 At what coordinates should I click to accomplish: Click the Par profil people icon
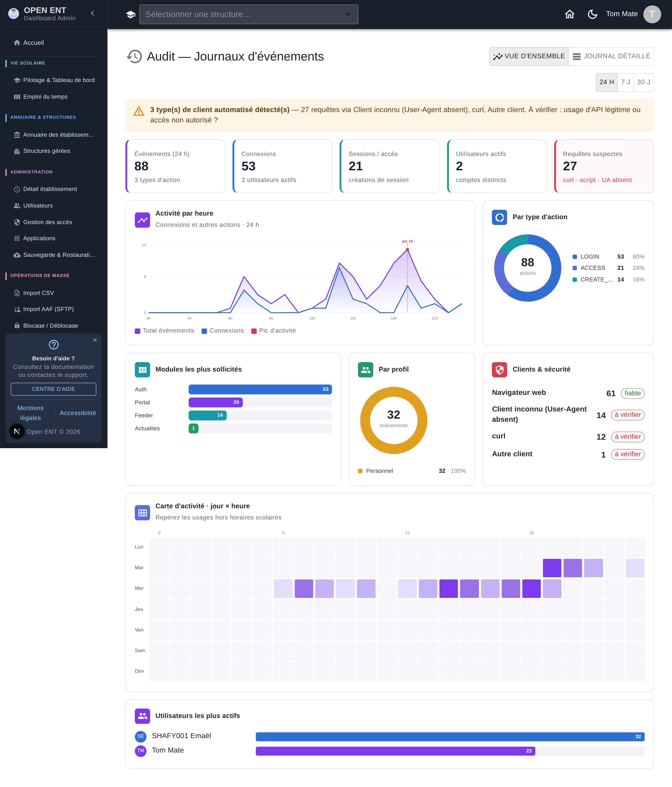point(366,370)
